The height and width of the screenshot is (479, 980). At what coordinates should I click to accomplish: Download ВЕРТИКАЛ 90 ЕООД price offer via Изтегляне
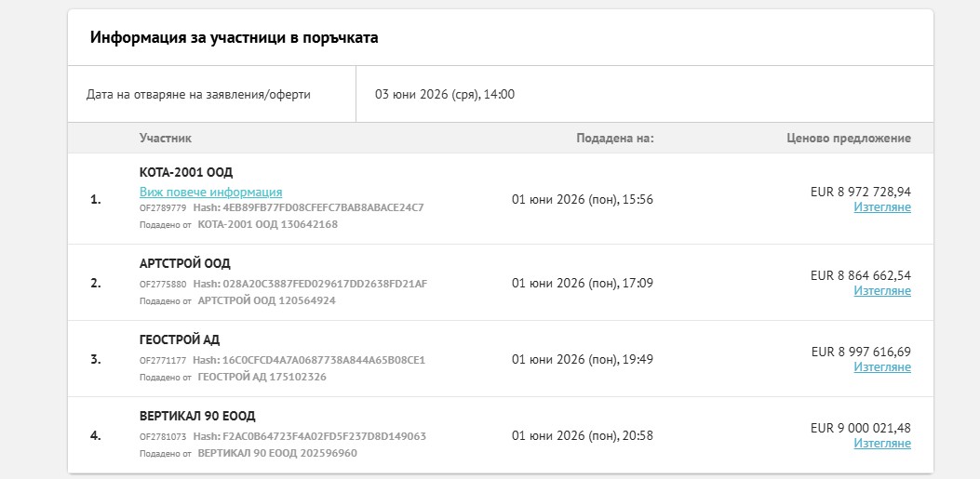click(x=882, y=443)
